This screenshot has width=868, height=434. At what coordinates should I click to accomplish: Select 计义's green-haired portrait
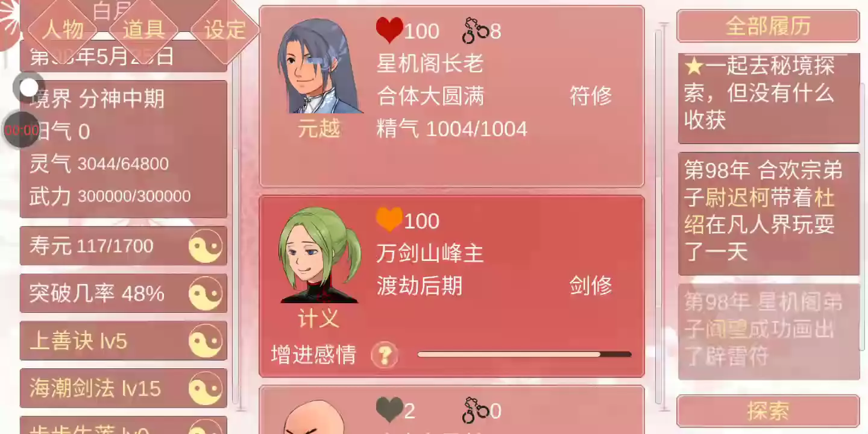point(319,255)
